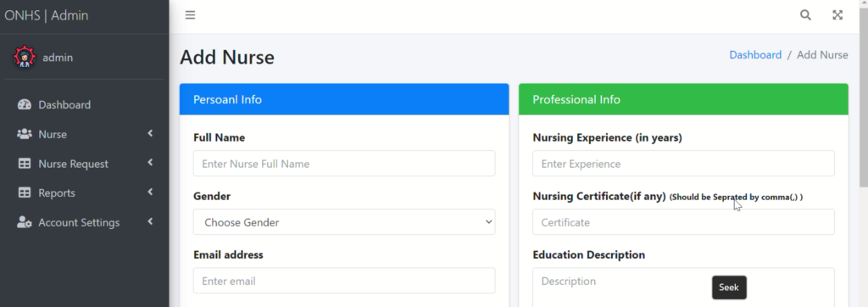Click the Nursing Certificate(if any) label
Image resolution: width=868 pixels, height=307 pixels.
coord(599,196)
